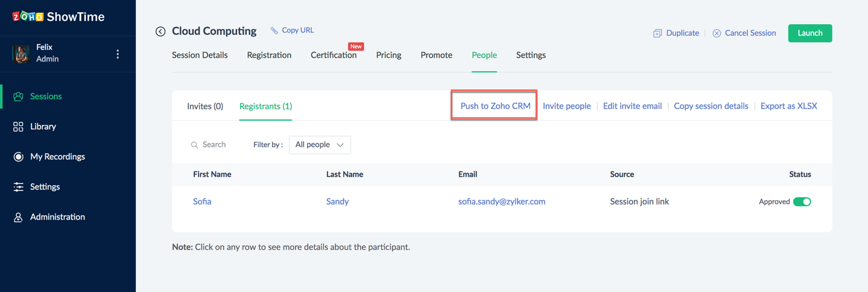This screenshot has height=292, width=868.
Task: Click the Status column header
Action: [x=800, y=174]
